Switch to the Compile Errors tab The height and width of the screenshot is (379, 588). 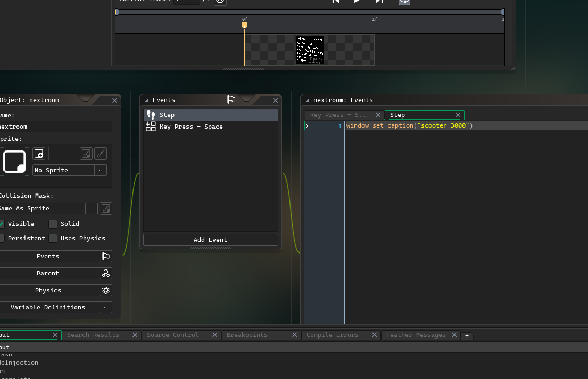tap(332, 335)
